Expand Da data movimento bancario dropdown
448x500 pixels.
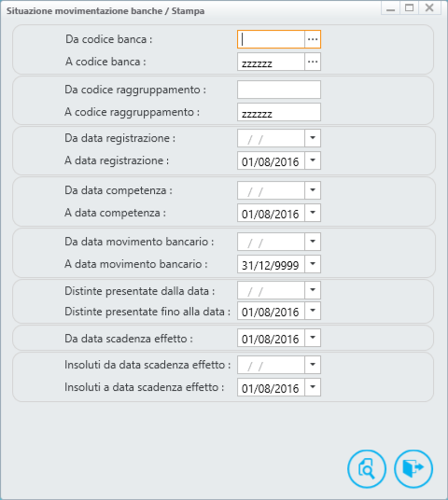coord(313,242)
